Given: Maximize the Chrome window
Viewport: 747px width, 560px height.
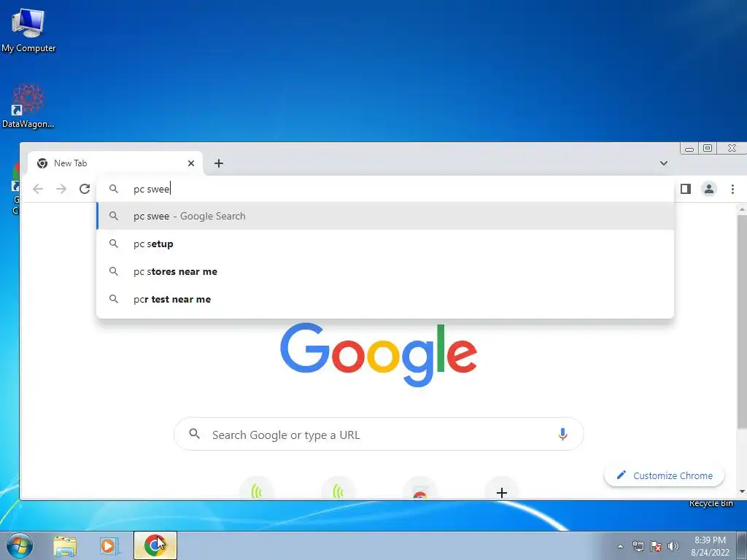Looking at the screenshot, I should [708, 149].
